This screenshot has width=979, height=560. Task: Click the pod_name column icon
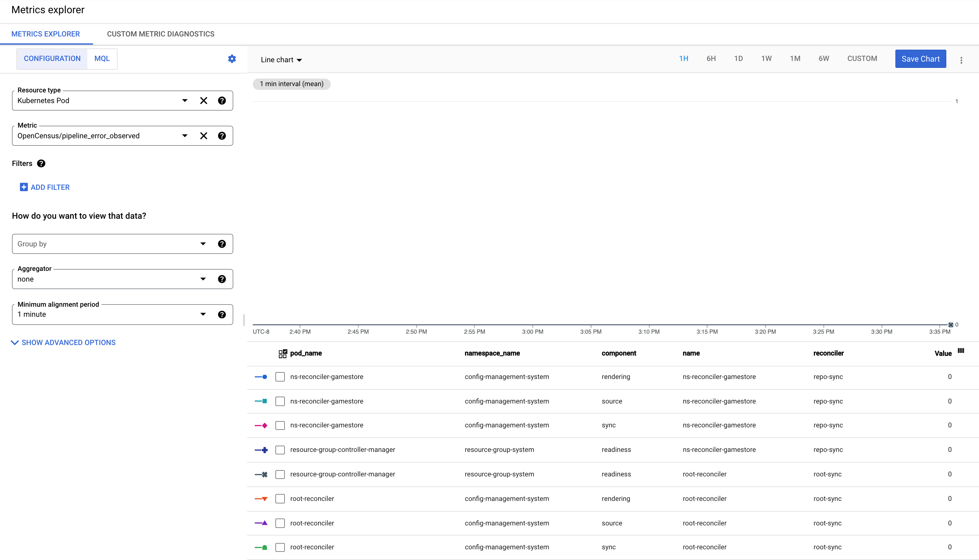click(x=282, y=353)
